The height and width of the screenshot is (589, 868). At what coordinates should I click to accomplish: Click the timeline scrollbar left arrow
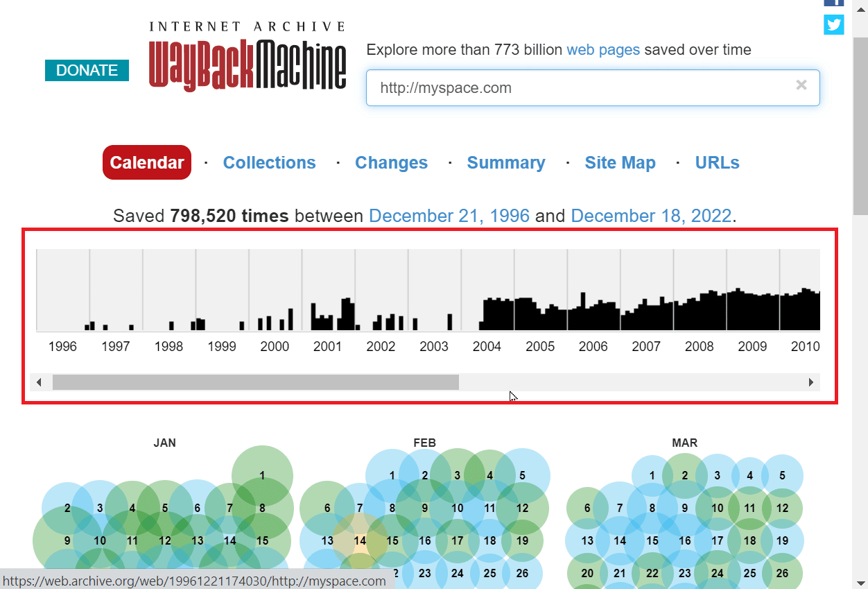[39, 382]
